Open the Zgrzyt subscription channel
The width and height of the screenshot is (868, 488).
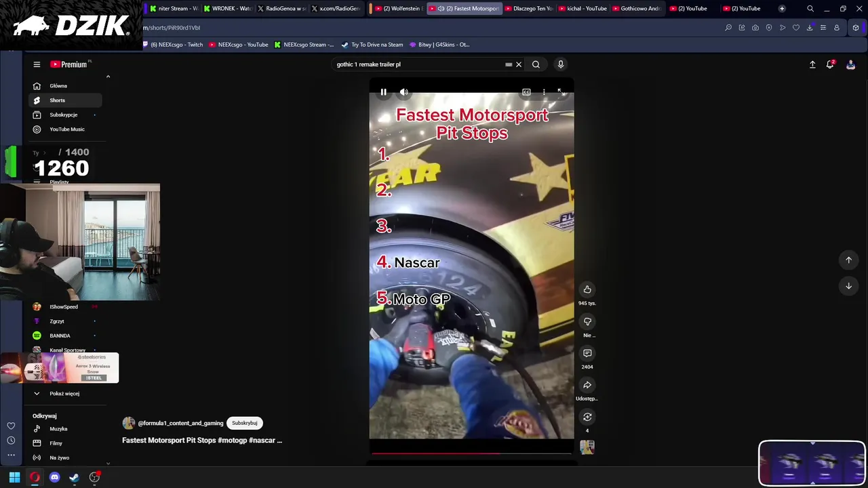65,321
